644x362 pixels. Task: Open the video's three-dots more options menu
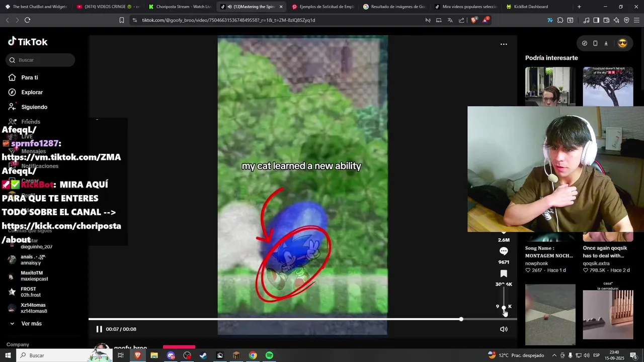504,44
